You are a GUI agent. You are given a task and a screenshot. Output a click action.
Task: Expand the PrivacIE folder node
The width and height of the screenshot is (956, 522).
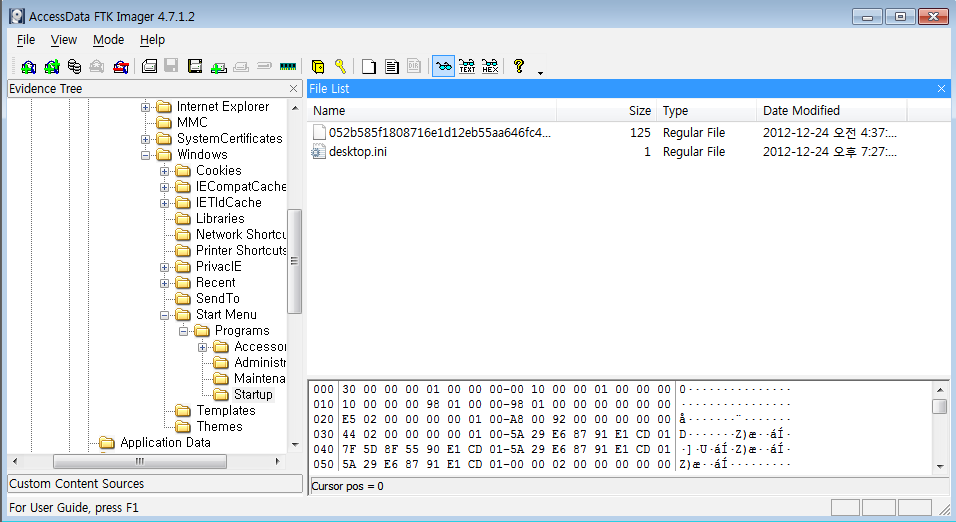tap(164, 267)
